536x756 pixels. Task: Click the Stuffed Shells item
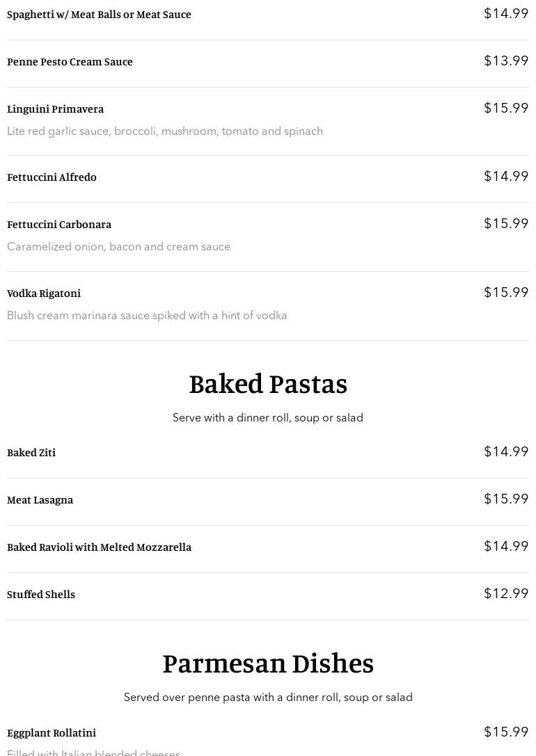click(x=41, y=595)
